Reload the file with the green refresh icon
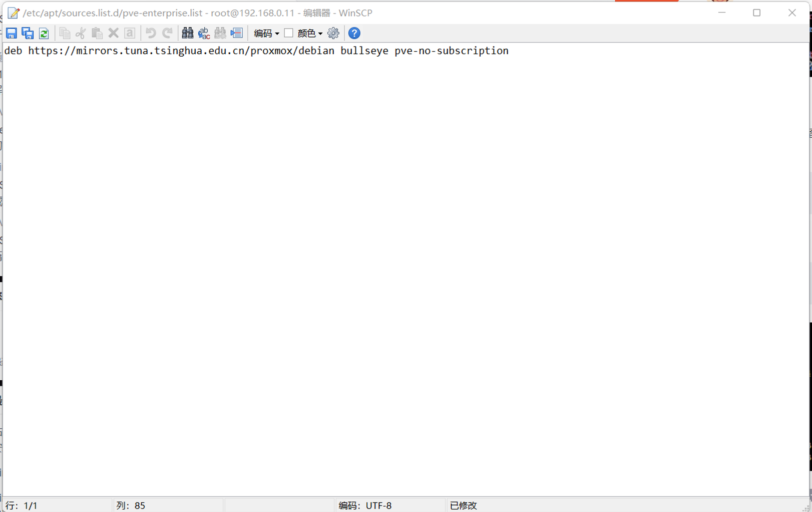Image resolution: width=812 pixels, height=512 pixels. point(44,33)
